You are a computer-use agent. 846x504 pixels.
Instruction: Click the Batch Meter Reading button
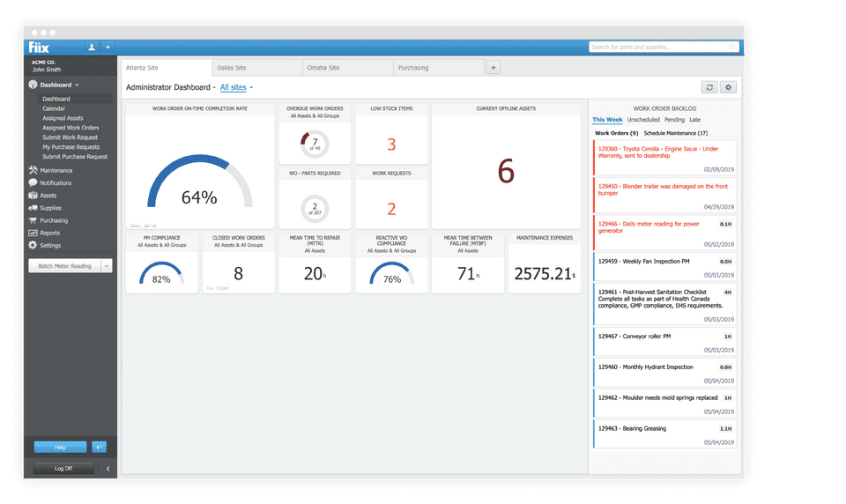pyautogui.click(x=64, y=266)
